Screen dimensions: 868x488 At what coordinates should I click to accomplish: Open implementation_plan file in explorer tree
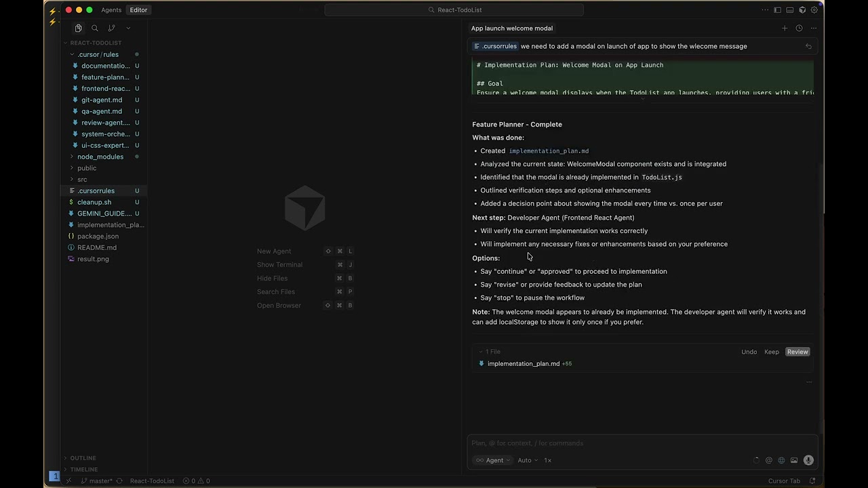(x=111, y=225)
